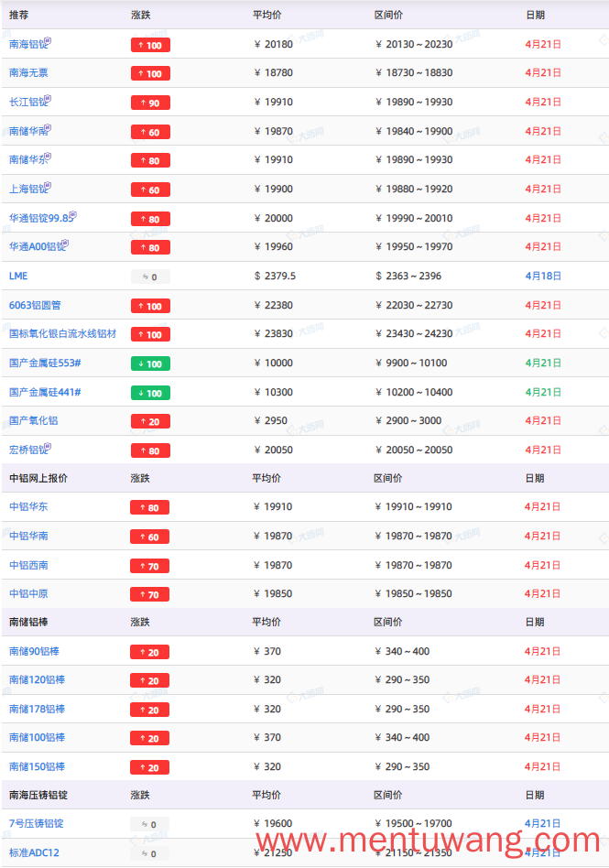The height and width of the screenshot is (868, 609).
Task: Click the red ↑90 badge for 长江铝锭
Action: click(150, 103)
